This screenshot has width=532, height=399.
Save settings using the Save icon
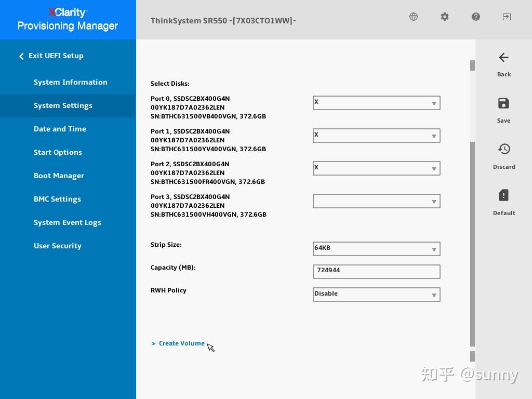[x=503, y=103]
